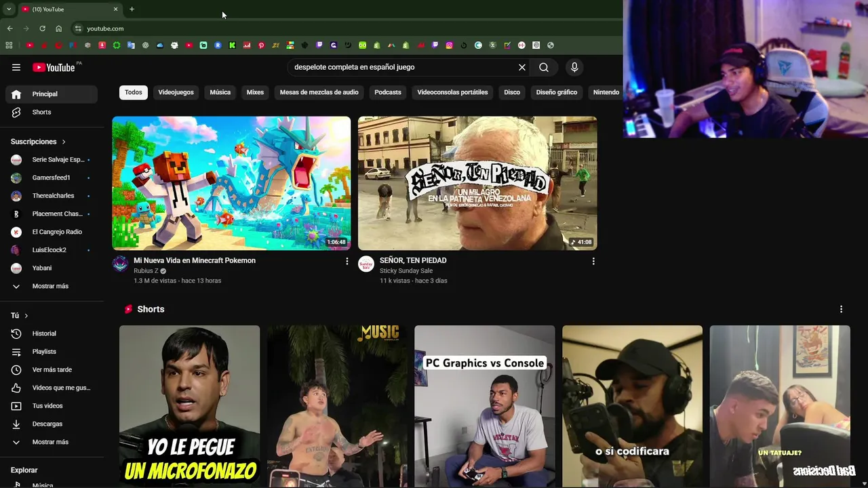The image size is (868, 488).
Task: Click the browser home button
Action: 58,28
